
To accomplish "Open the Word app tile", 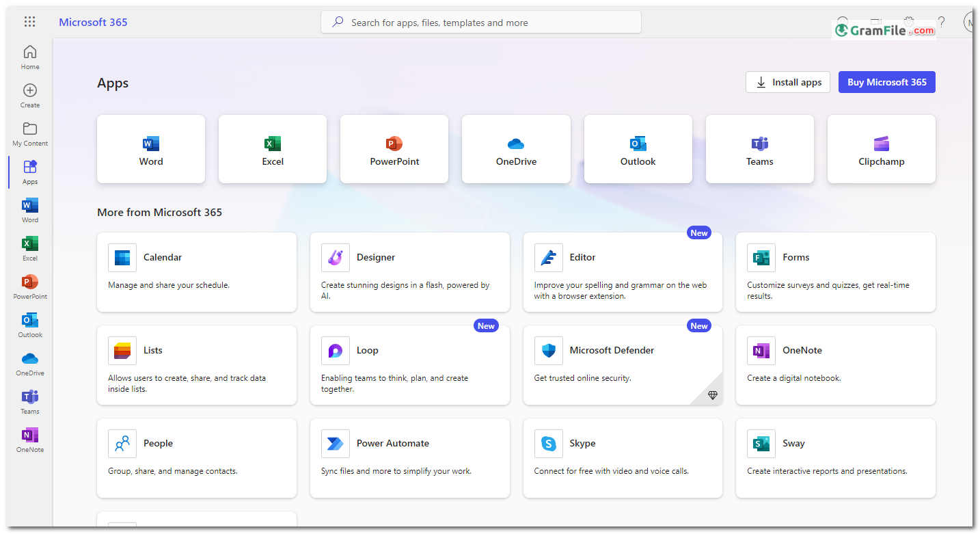I will tap(150, 149).
